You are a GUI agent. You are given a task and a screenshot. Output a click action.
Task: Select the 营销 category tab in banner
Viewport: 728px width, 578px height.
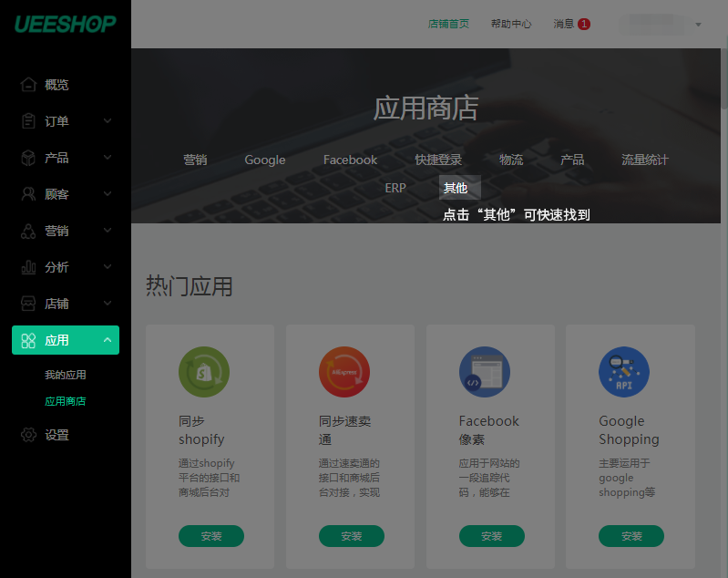195,160
